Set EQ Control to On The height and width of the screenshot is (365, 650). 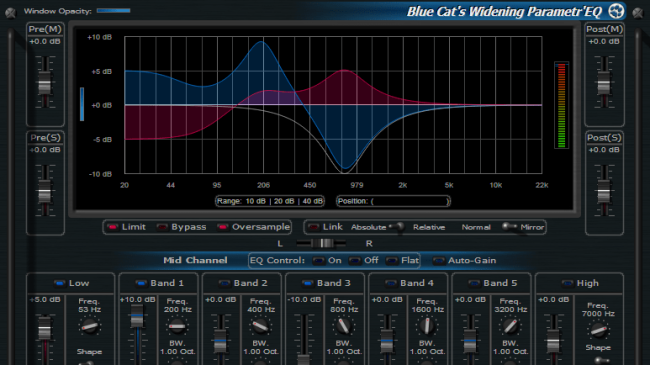318,260
